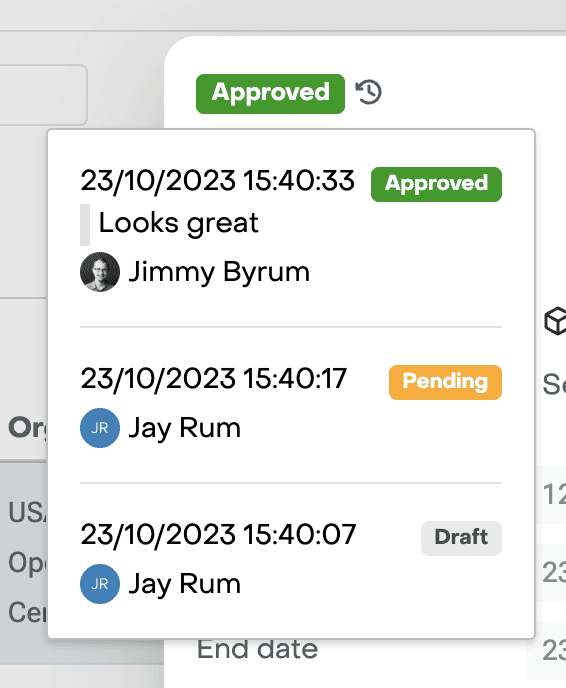Click the JR avatar in Pending entry
The height and width of the screenshot is (688, 566).
(x=100, y=428)
